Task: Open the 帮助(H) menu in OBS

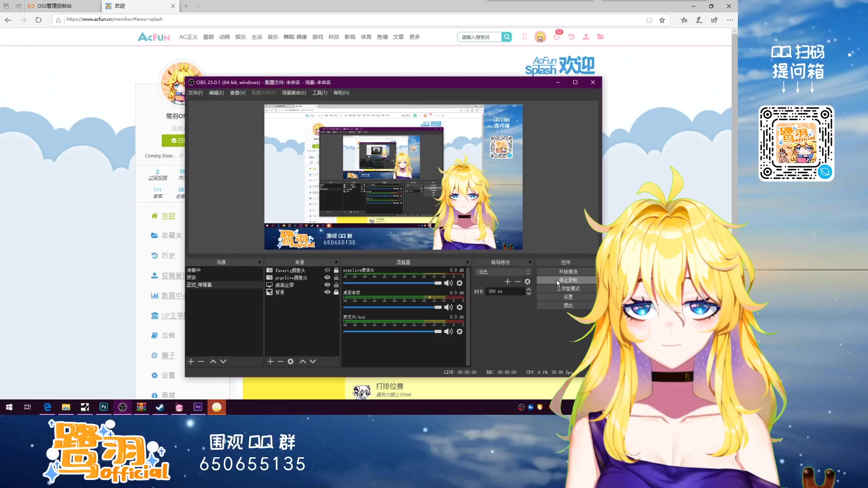Action: [x=341, y=93]
